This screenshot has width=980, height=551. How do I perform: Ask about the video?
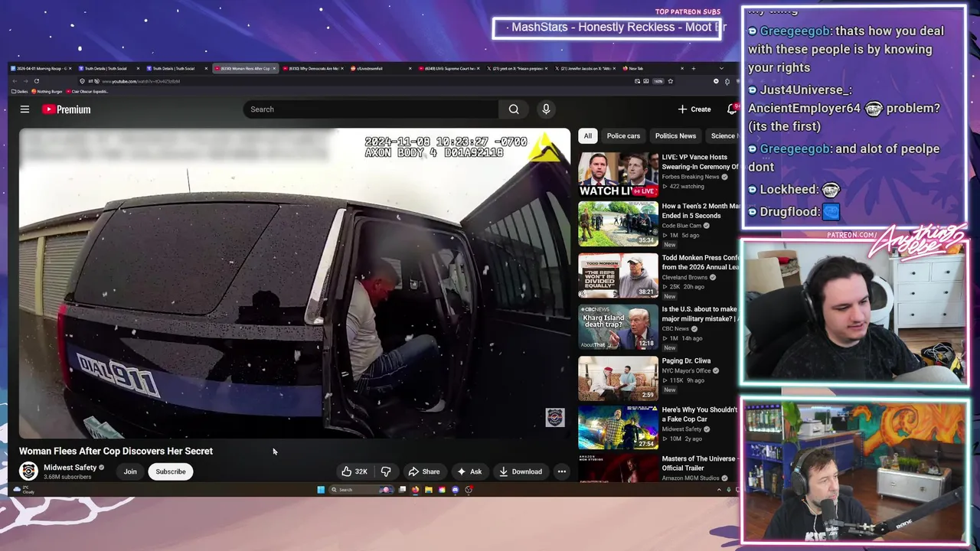point(469,471)
